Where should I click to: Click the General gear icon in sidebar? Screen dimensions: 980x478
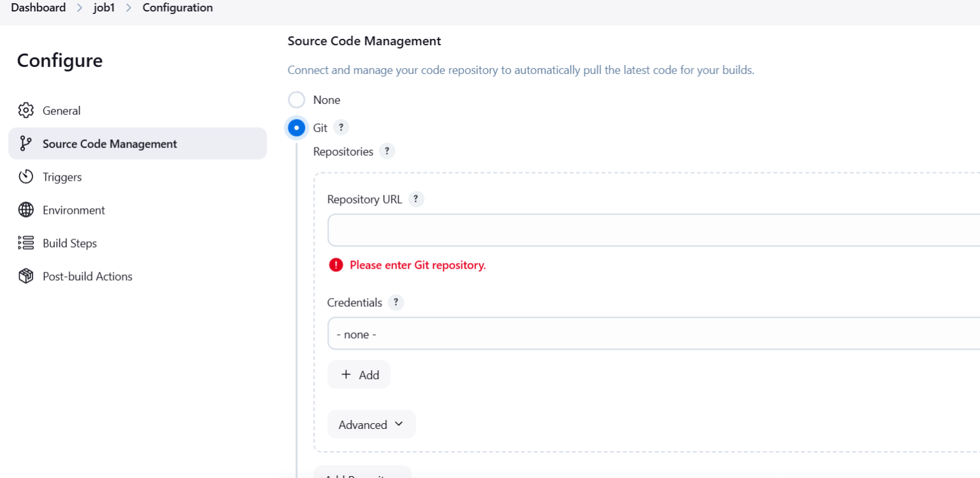(26, 110)
